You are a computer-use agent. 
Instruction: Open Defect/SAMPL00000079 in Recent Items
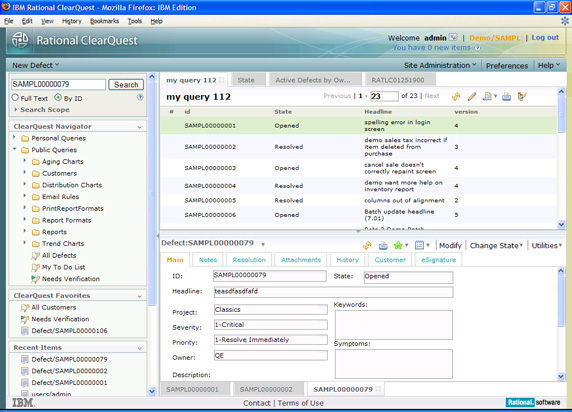point(69,359)
